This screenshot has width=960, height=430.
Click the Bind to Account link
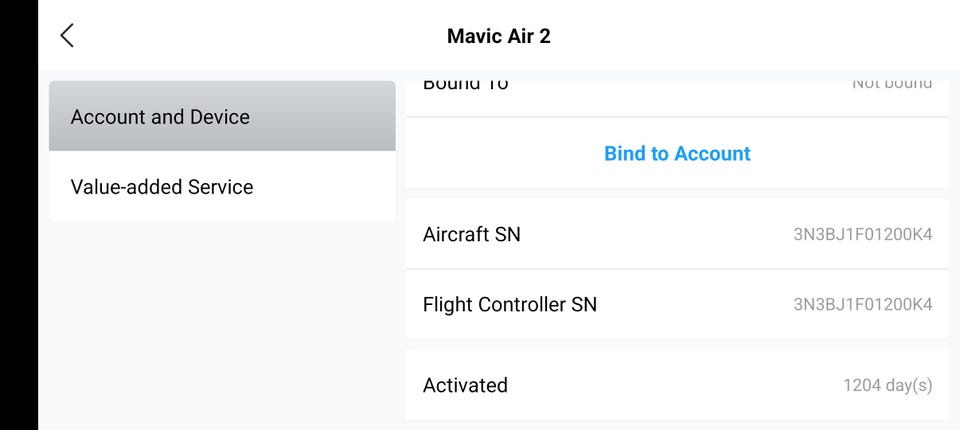(x=677, y=153)
